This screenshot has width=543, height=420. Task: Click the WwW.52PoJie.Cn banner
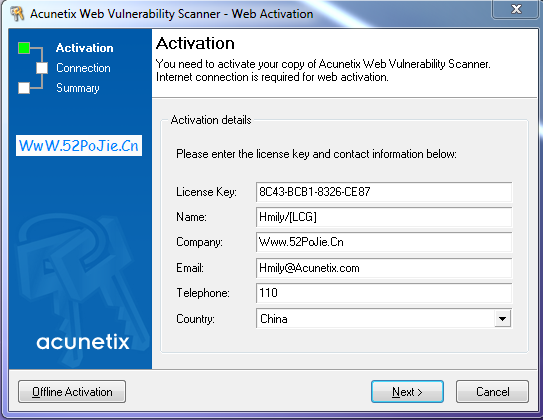(79, 145)
